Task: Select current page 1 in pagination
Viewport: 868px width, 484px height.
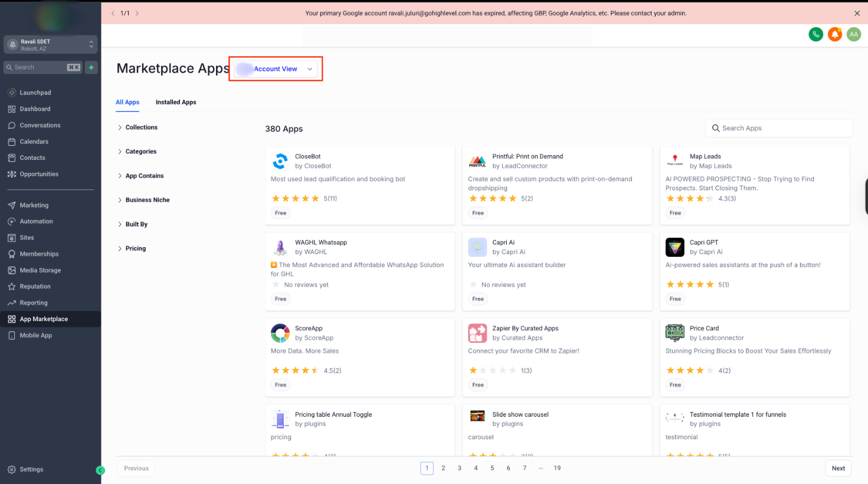Action: click(427, 468)
